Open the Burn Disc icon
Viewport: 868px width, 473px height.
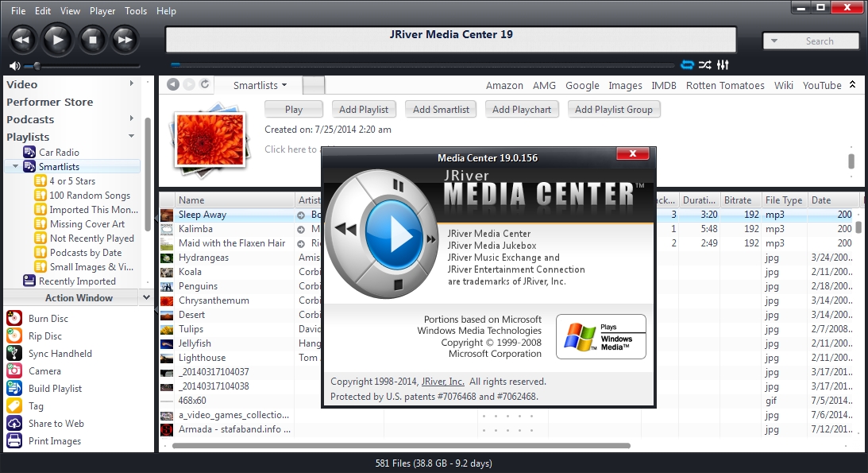point(14,319)
